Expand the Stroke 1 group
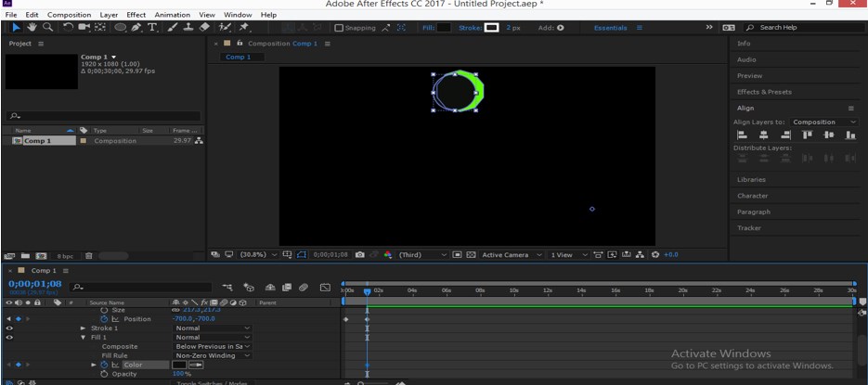This screenshot has width=868, height=385. coord(83,328)
